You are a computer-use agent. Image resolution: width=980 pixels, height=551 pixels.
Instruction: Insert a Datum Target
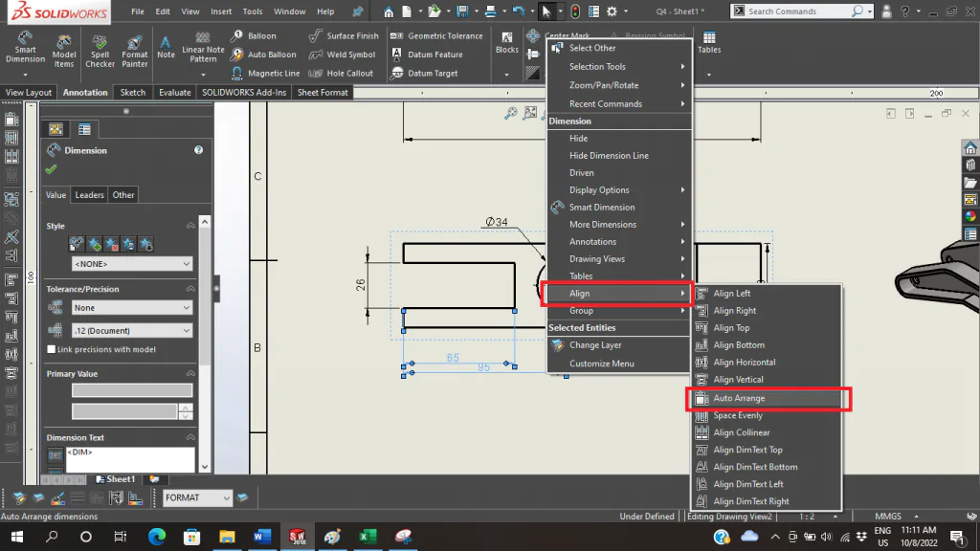tap(424, 73)
